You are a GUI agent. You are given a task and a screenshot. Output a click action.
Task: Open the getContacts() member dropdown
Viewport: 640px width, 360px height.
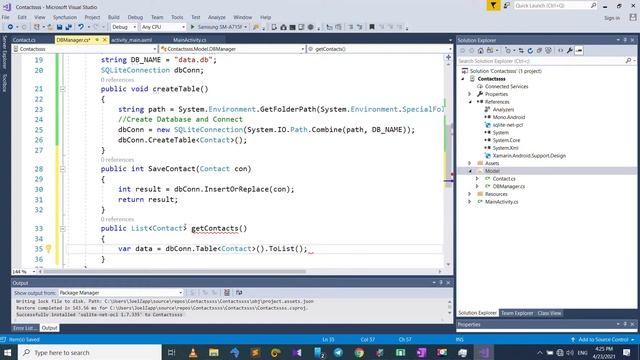point(380,49)
